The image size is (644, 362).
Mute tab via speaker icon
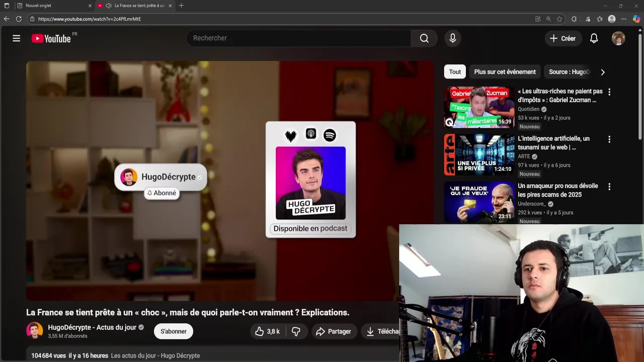point(108,6)
